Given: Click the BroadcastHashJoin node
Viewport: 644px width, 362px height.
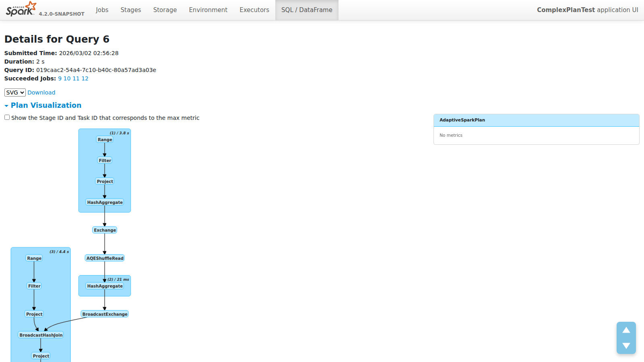Looking at the screenshot, I should (x=41, y=334).
